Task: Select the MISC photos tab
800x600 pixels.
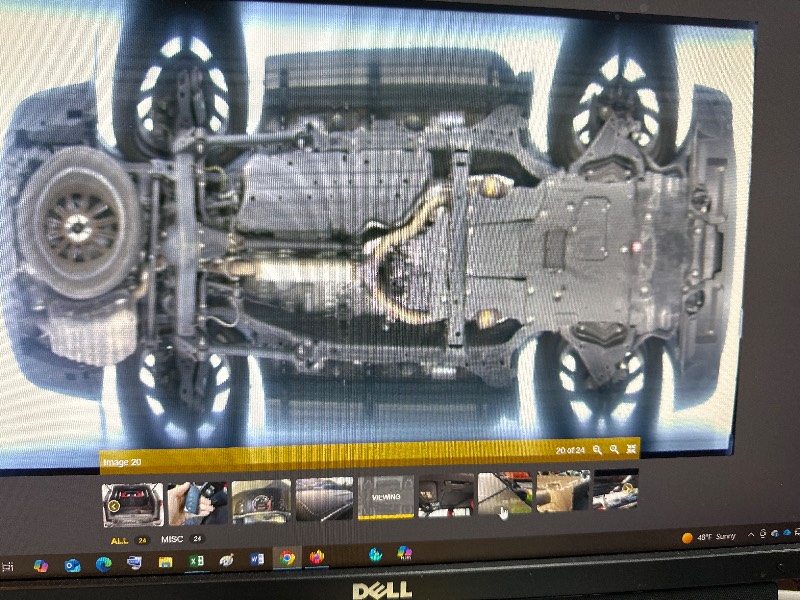Action: pyautogui.click(x=172, y=539)
